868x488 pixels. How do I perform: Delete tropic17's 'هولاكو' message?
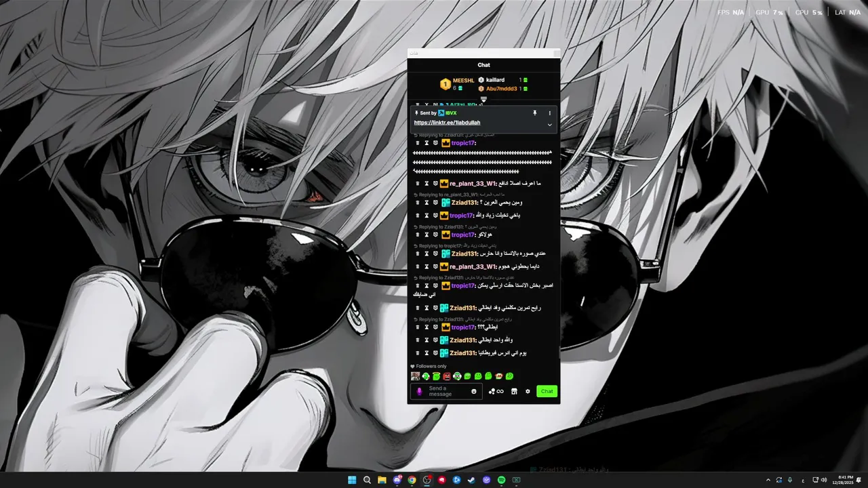pos(418,235)
